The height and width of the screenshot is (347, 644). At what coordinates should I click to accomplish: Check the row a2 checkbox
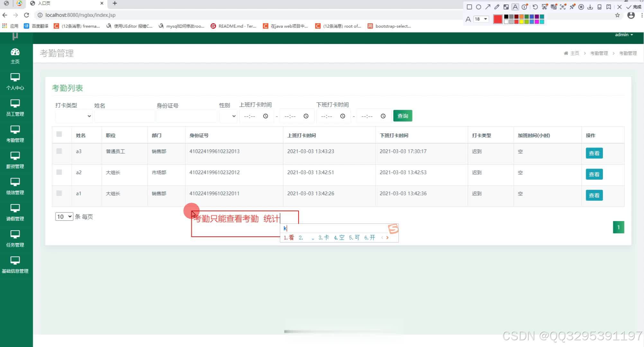pos(59,172)
